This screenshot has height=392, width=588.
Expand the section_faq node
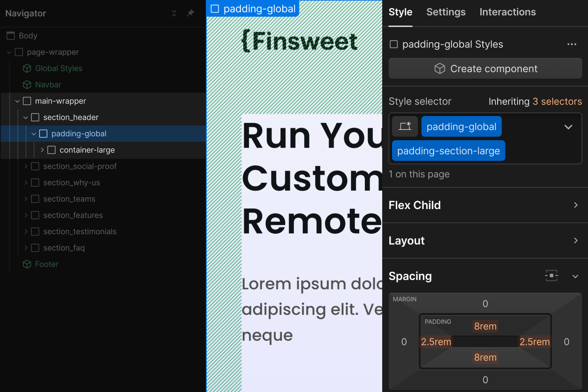click(x=26, y=248)
